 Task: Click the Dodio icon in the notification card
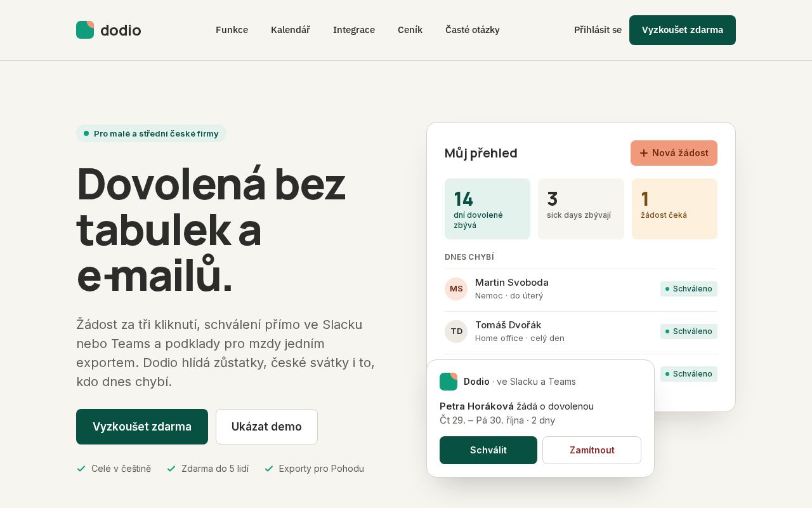tap(449, 382)
